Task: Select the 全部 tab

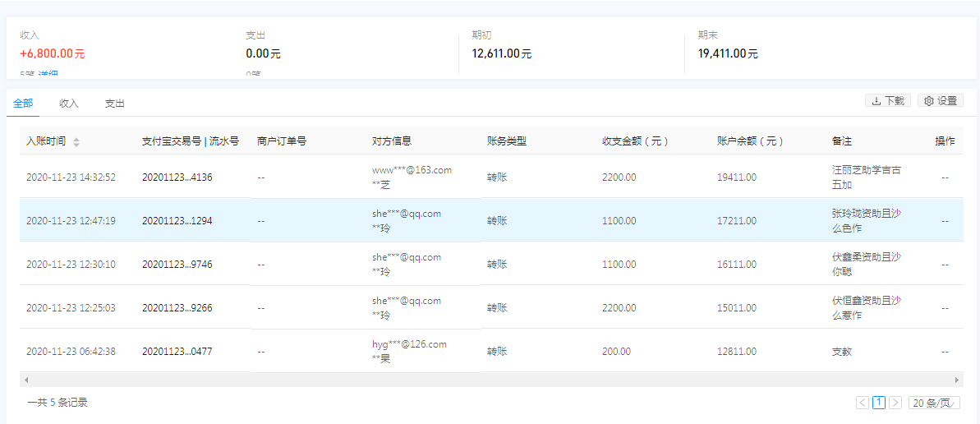Action: (x=23, y=104)
